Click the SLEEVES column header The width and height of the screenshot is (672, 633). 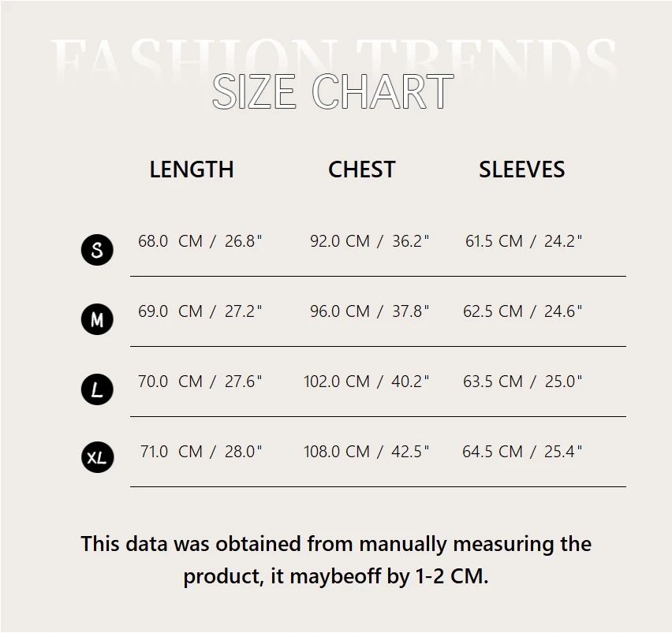(521, 169)
